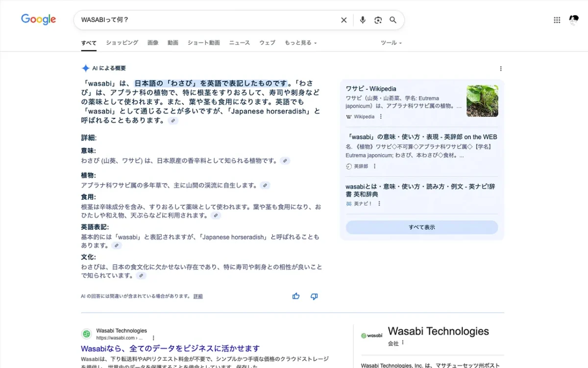
Task: Open the ツール dropdown
Action: 391,43
